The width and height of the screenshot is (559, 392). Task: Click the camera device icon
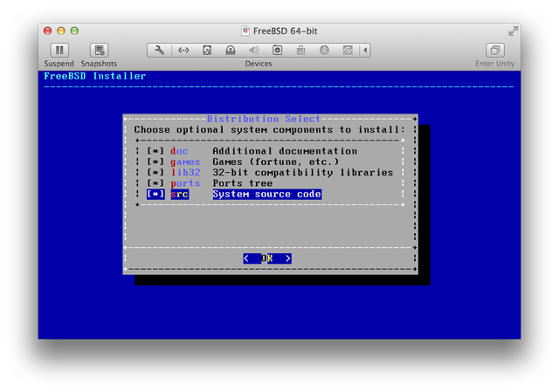(x=278, y=51)
